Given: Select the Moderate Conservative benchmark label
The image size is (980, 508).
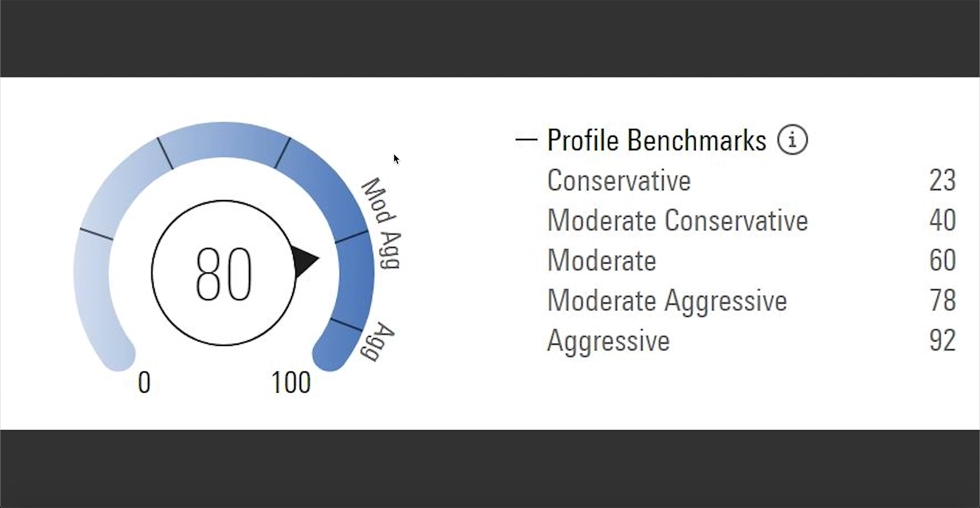Looking at the screenshot, I should [x=677, y=220].
